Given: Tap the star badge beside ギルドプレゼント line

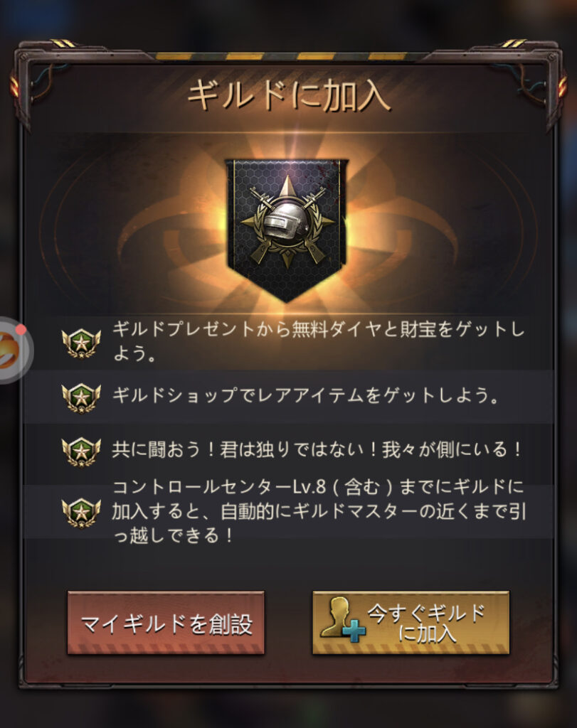Looking at the screenshot, I should point(81,343).
